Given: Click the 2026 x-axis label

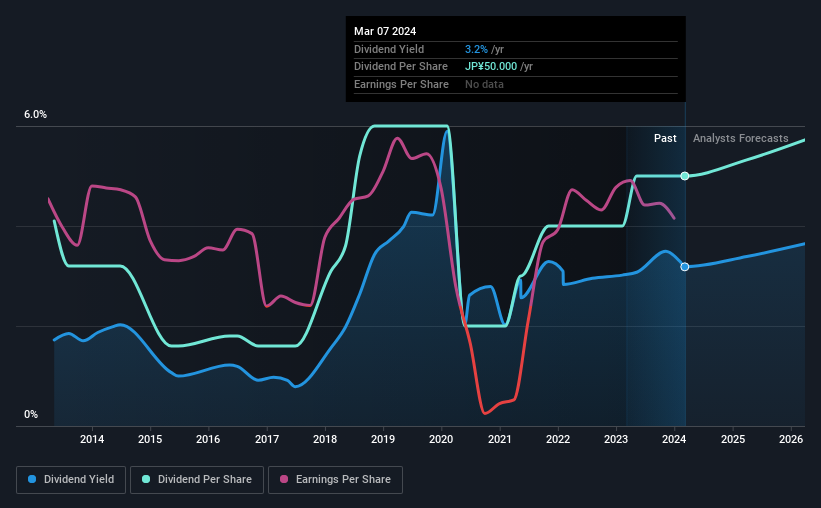Looking at the screenshot, I should [x=791, y=439].
